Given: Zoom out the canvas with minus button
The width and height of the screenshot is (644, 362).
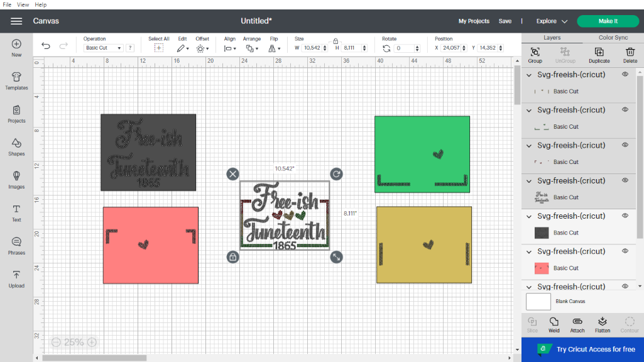Looking at the screenshot, I should 56,342.
